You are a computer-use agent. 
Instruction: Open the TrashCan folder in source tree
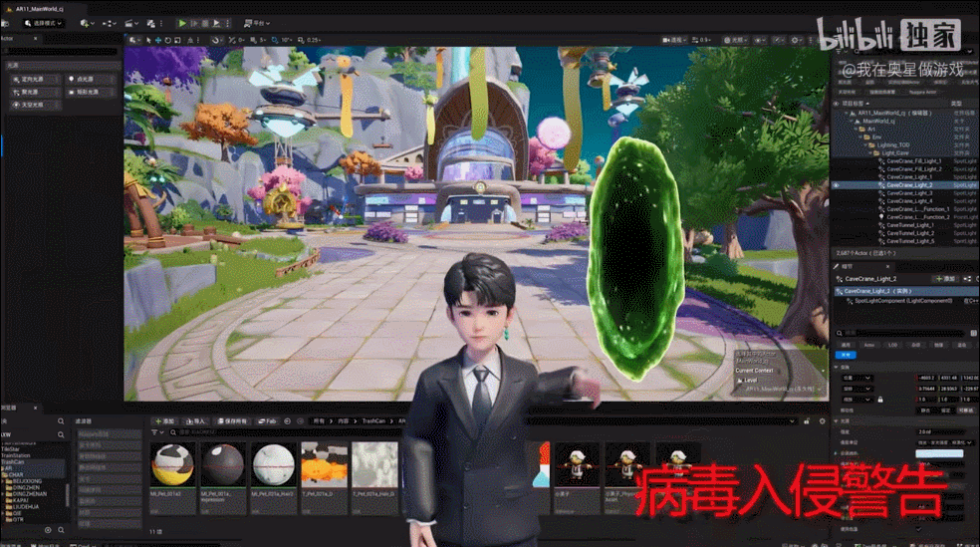(14, 462)
